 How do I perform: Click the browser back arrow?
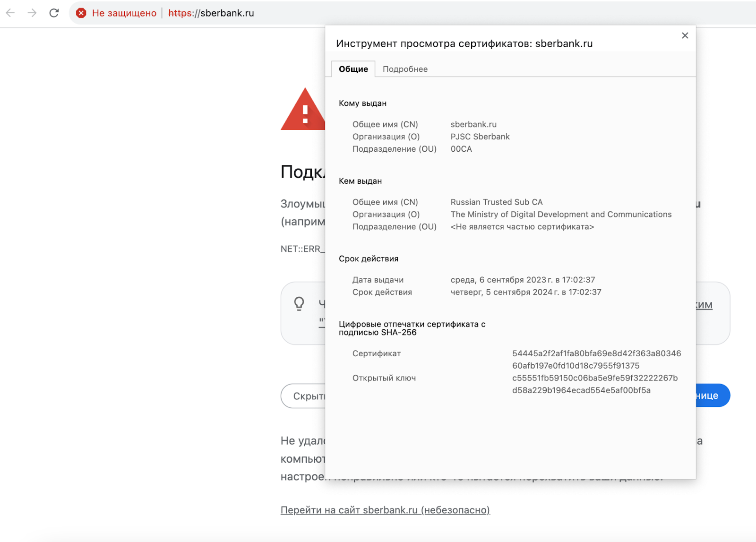point(10,13)
